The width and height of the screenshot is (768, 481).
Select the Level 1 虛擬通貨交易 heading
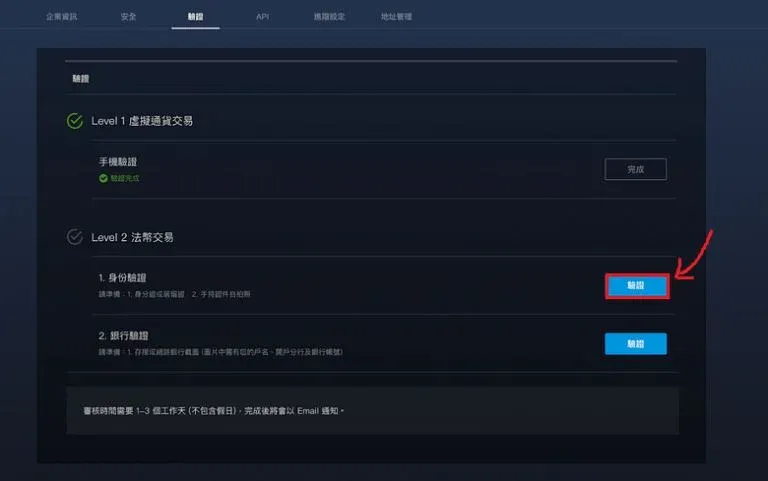coord(142,121)
